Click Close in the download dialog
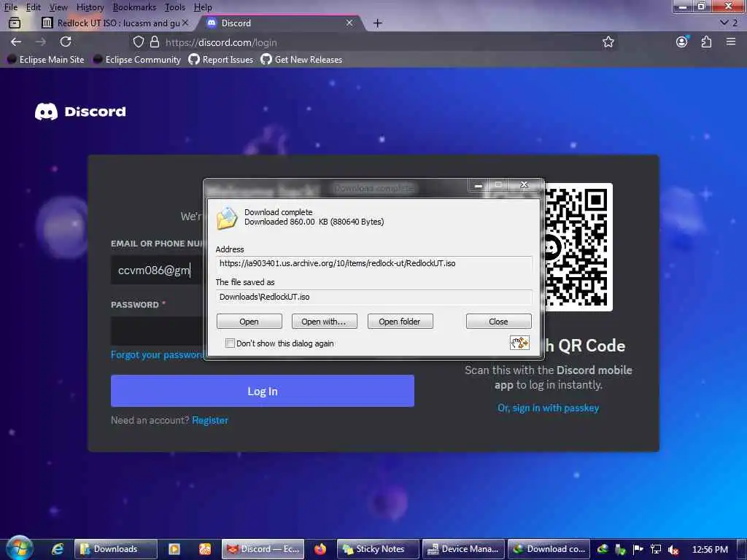This screenshot has width=747, height=560. [x=498, y=322]
